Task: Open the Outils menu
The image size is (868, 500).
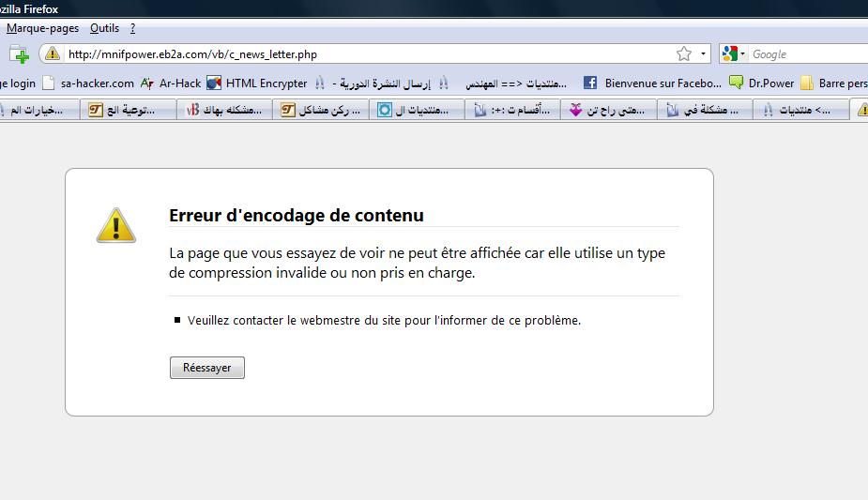Action: tap(104, 29)
